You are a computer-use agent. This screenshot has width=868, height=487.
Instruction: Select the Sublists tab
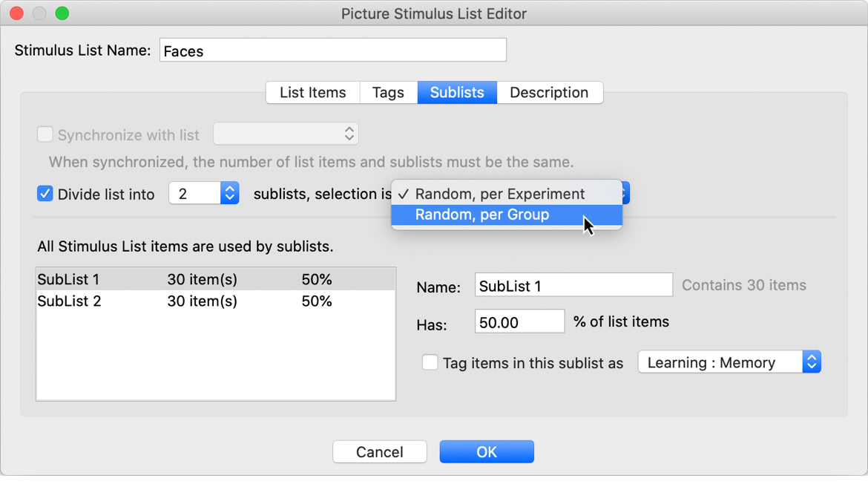pyautogui.click(x=456, y=92)
